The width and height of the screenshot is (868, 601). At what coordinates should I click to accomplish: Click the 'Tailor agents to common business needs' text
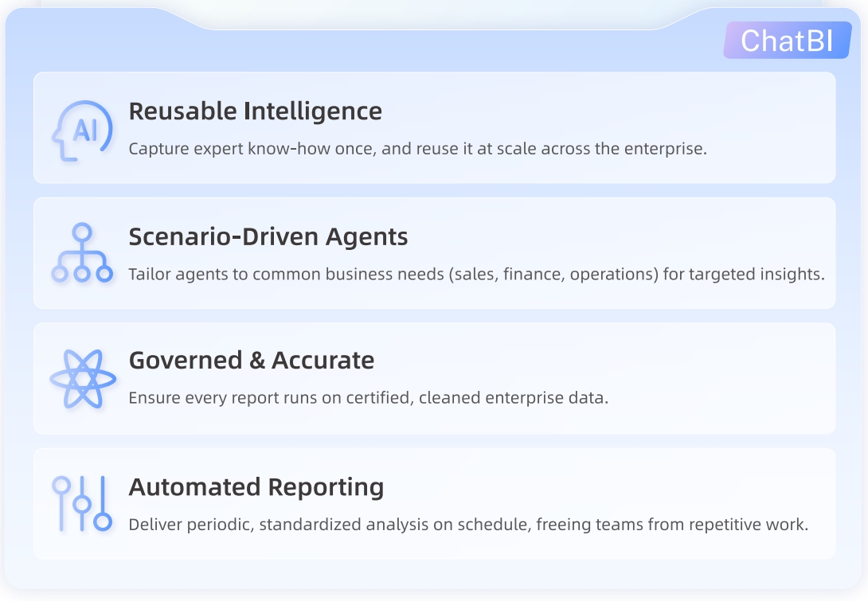[x=476, y=274]
